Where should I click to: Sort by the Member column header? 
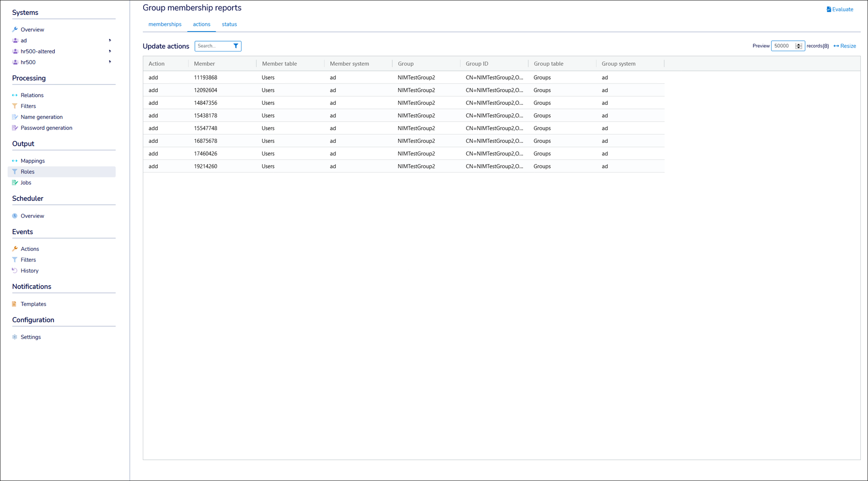pyautogui.click(x=204, y=64)
